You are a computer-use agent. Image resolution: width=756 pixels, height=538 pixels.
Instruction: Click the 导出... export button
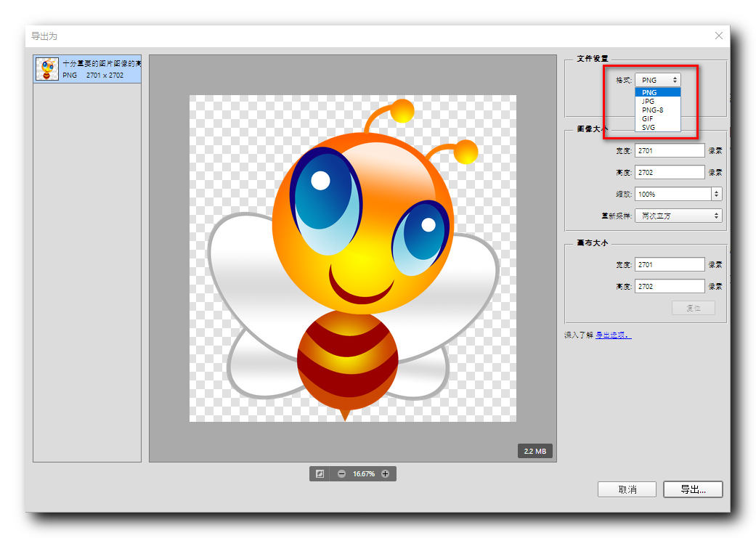pos(693,489)
